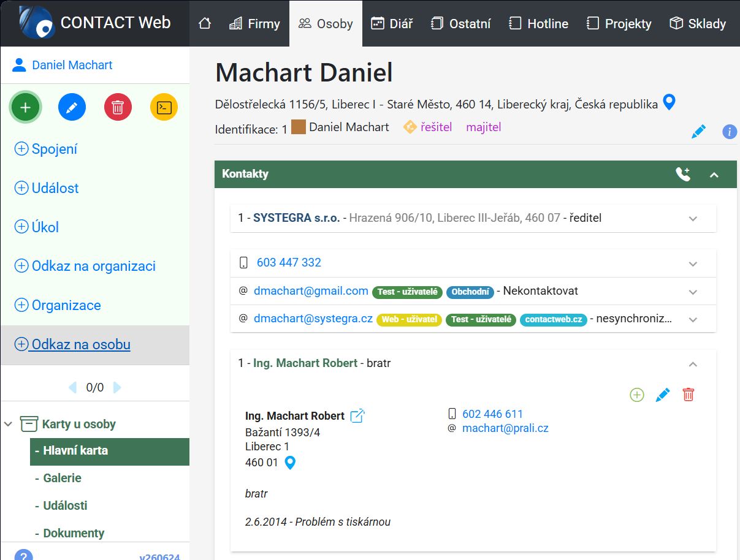Edit the Machart Robert link with pencil icon
Screen dimensions: 740x560
pos(663,395)
